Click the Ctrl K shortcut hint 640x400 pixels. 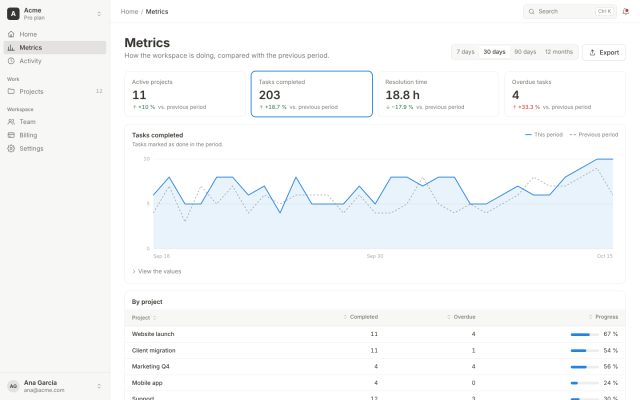[x=604, y=11]
